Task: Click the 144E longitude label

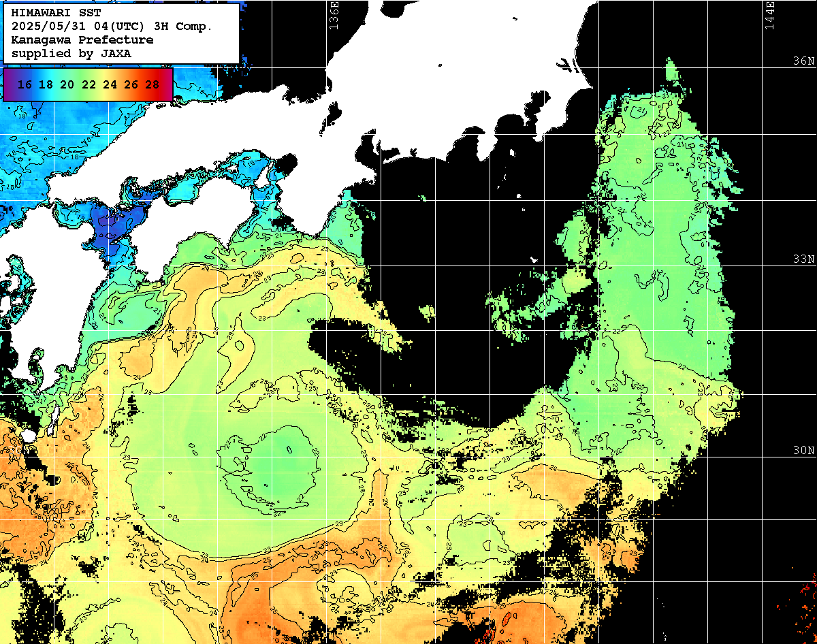Action: pyautogui.click(x=770, y=15)
